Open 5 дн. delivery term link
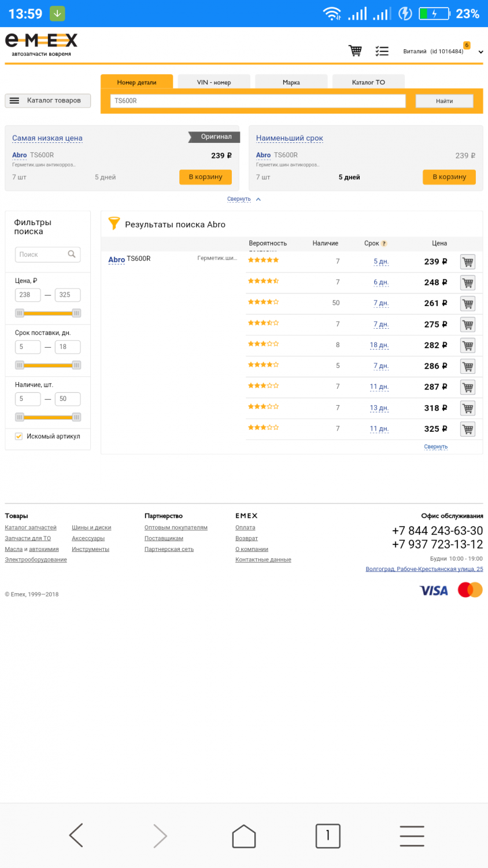This screenshot has width=488, height=868. point(381,262)
